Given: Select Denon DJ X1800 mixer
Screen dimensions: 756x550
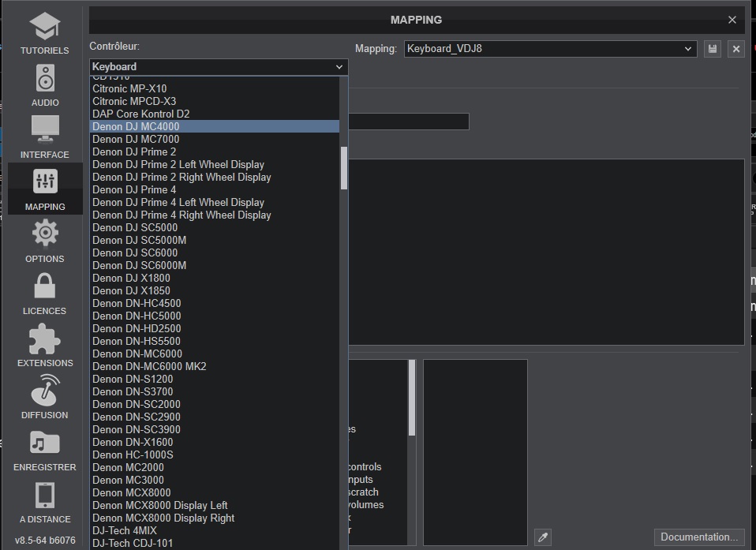Looking at the screenshot, I should point(215,278).
